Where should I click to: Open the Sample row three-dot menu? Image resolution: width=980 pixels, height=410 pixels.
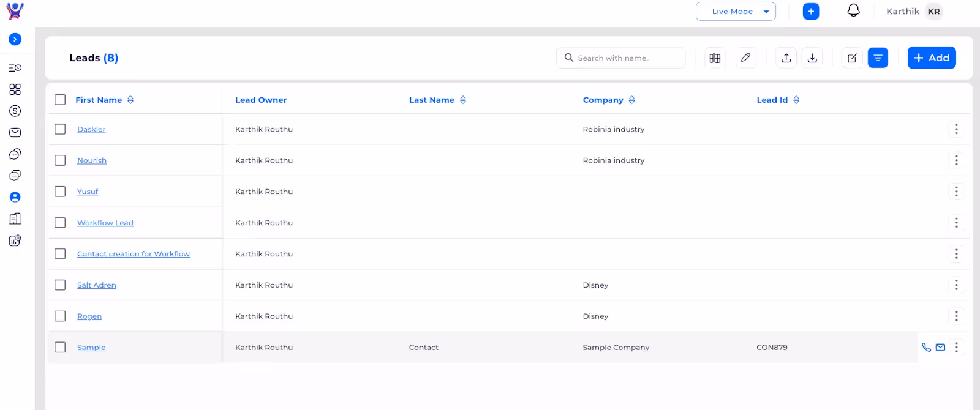coord(957,348)
